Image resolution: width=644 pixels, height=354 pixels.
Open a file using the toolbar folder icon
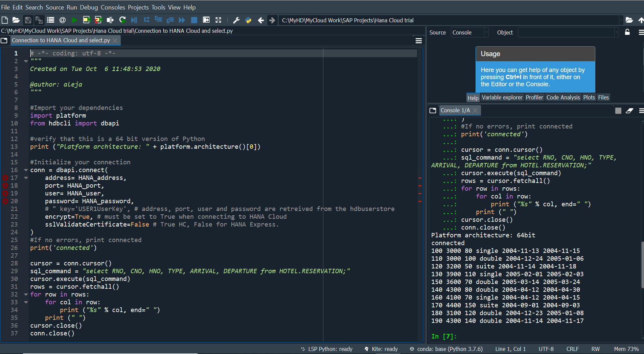[x=16, y=20]
